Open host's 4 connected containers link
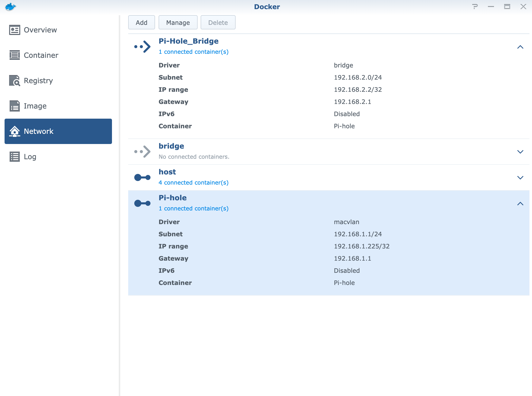This screenshot has width=532, height=396. pos(194,183)
